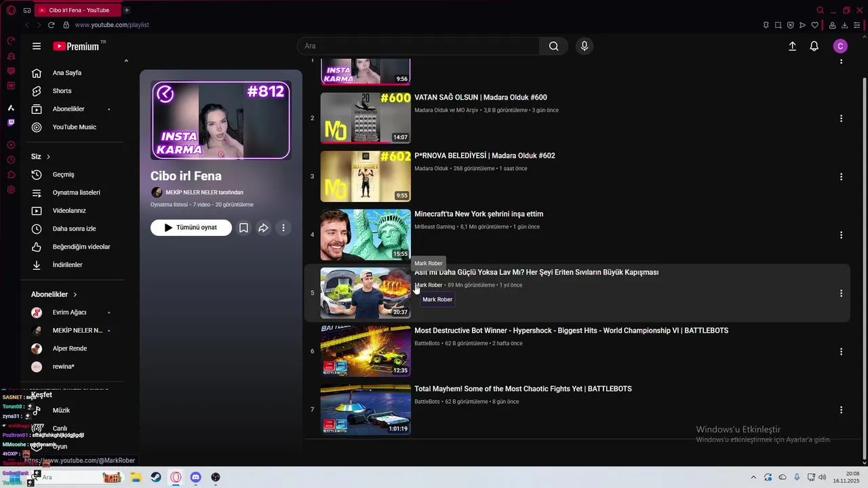More options for Hypershock video
The width and height of the screenshot is (868, 488).
[841, 351]
